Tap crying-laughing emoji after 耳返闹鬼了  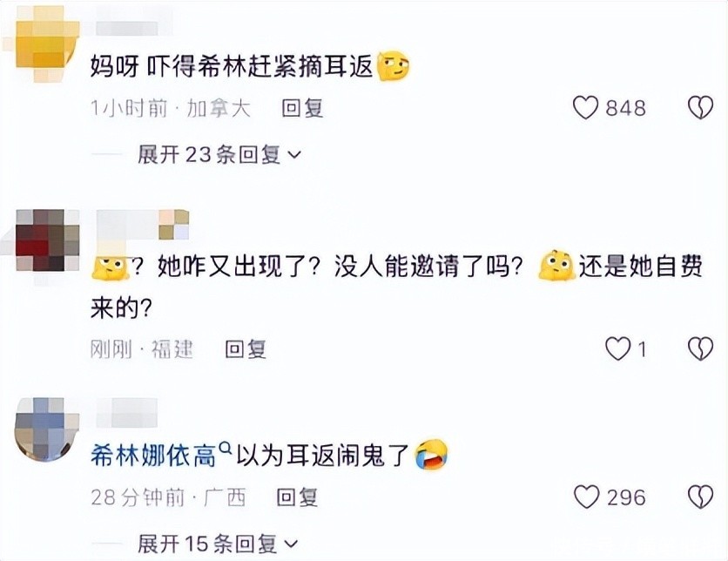point(431,455)
